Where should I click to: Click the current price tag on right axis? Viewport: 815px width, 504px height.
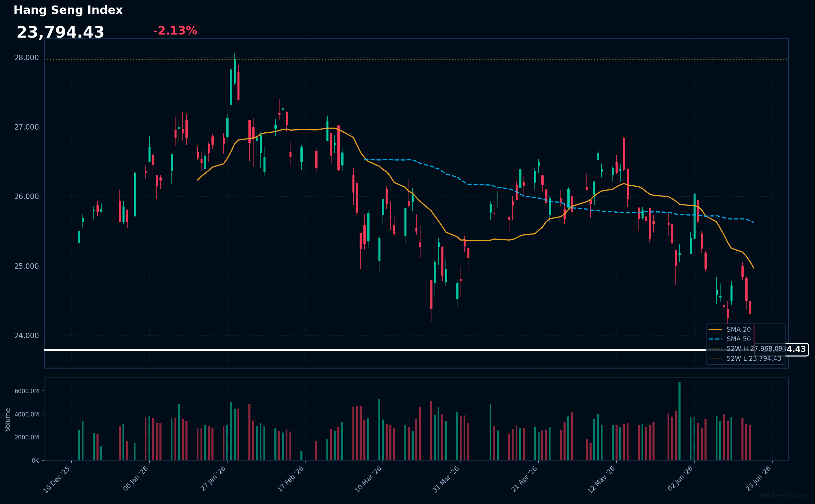pos(781,349)
